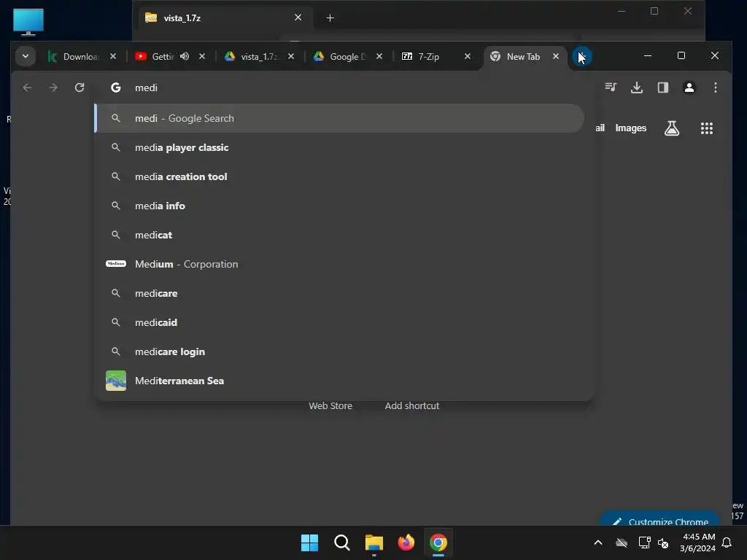Image resolution: width=747 pixels, height=560 pixels.
Task: Select medicare login suggestion
Action: tap(339, 351)
